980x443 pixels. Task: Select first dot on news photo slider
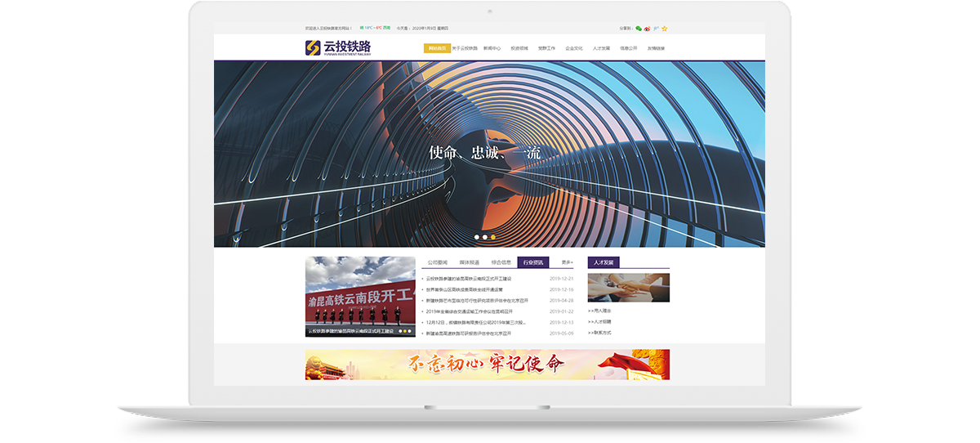(x=399, y=331)
